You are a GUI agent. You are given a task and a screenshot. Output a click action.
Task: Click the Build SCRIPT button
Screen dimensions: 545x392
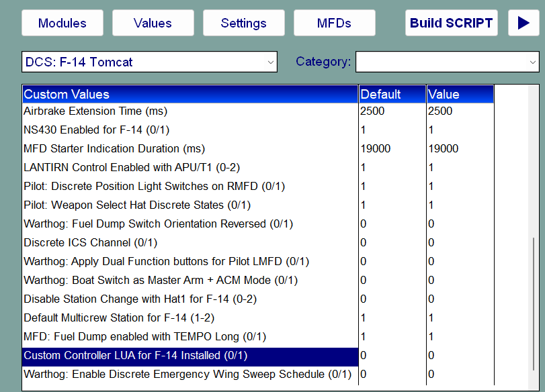[x=451, y=23]
